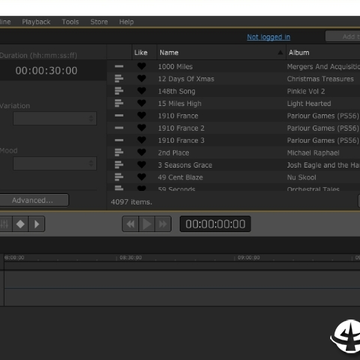The image size is (360, 360).
Task: Toggle like heart for 1910 France 3
Action: pyautogui.click(x=142, y=140)
